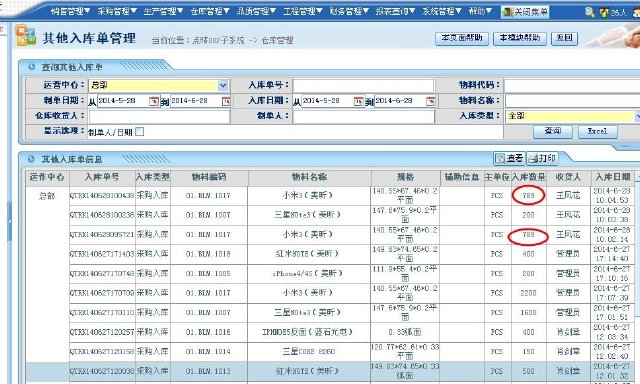Collapse the left sidebar handle arrow
Screen dimensions: 640x384
tap(9, 221)
